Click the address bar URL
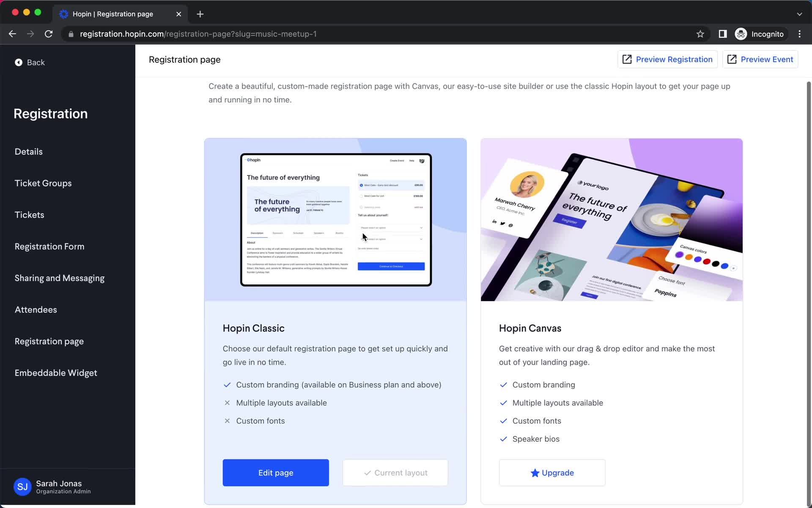This screenshot has width=812, height=508. 198,34
